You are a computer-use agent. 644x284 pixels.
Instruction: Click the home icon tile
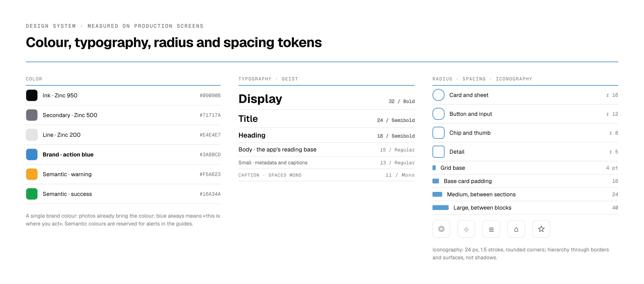[516, 229]
